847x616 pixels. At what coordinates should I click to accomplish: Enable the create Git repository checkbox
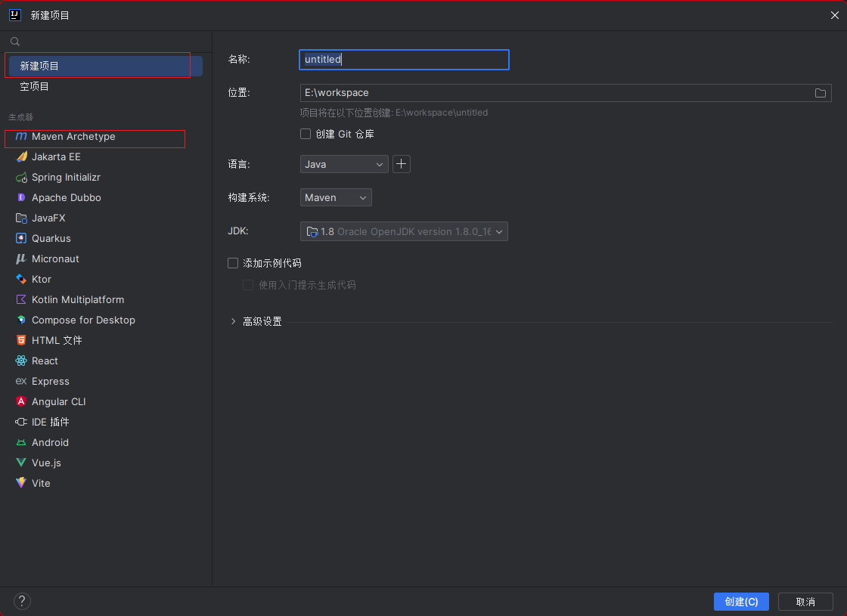pos(306,134)
